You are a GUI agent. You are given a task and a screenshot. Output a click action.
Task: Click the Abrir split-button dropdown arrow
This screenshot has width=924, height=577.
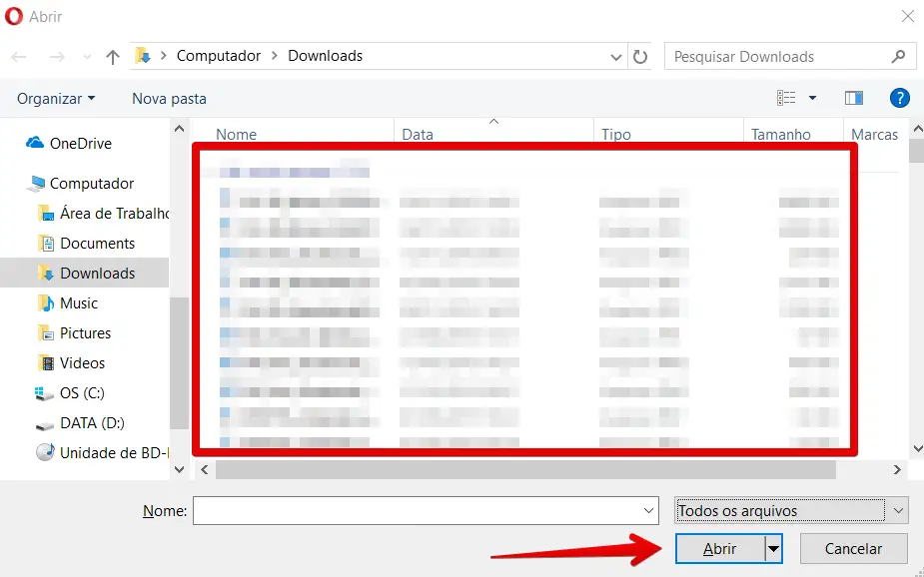[772, 549]
